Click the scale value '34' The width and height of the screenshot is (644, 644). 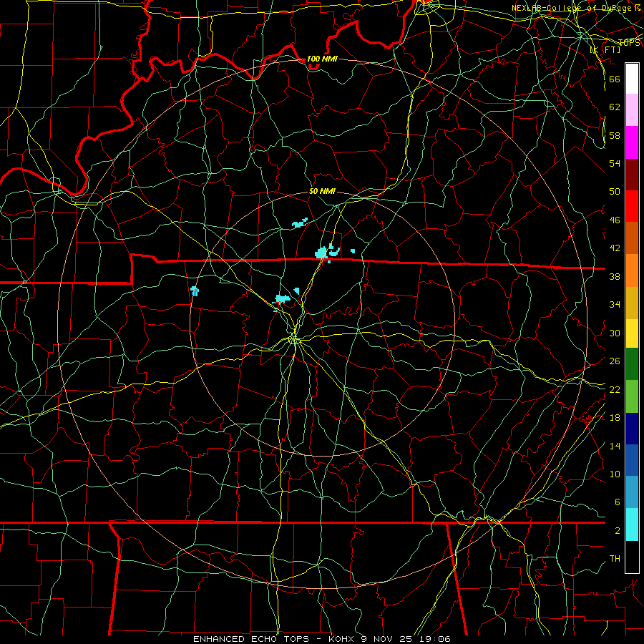tap(615, 304)
